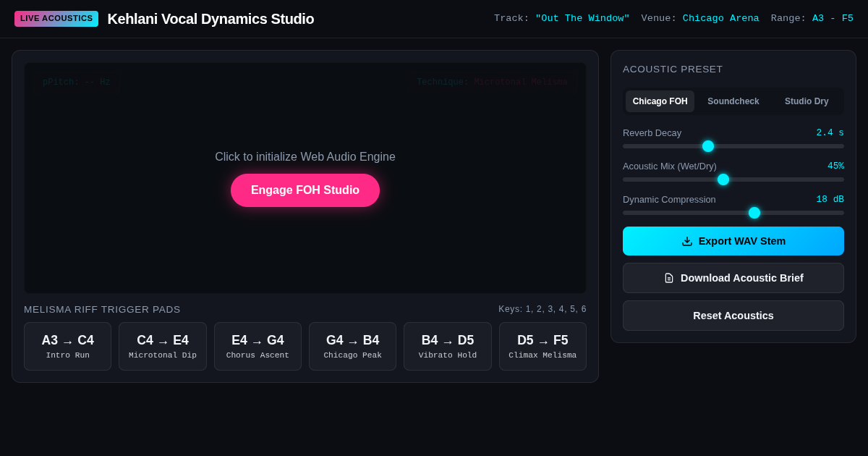Click the Dynamic Compression value 18 dB
Image resolution: width=868 pixels, height=456 pixels.
pyautogui.click(x=830, y=200)
